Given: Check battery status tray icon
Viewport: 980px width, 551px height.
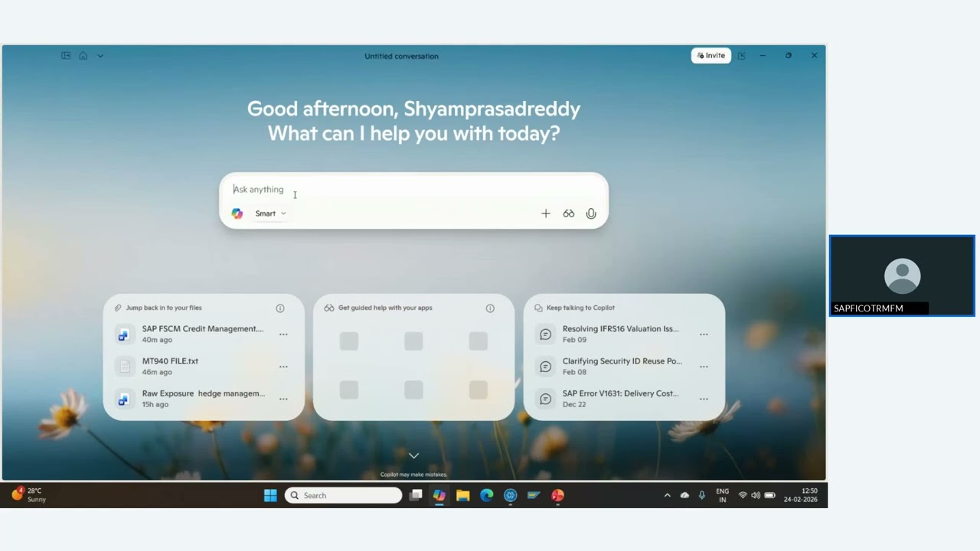Looking at the screenshot, I should click(x=770, y=495).
